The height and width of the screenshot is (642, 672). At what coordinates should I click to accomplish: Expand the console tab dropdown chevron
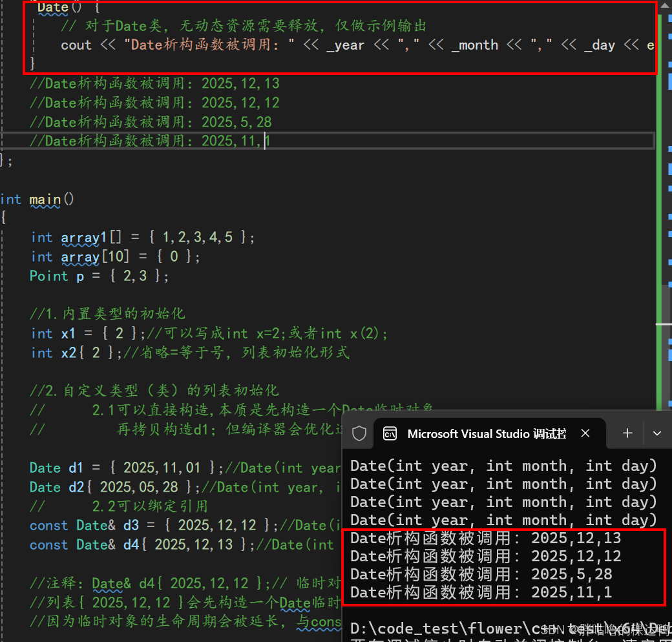click(x=657, y=433)
